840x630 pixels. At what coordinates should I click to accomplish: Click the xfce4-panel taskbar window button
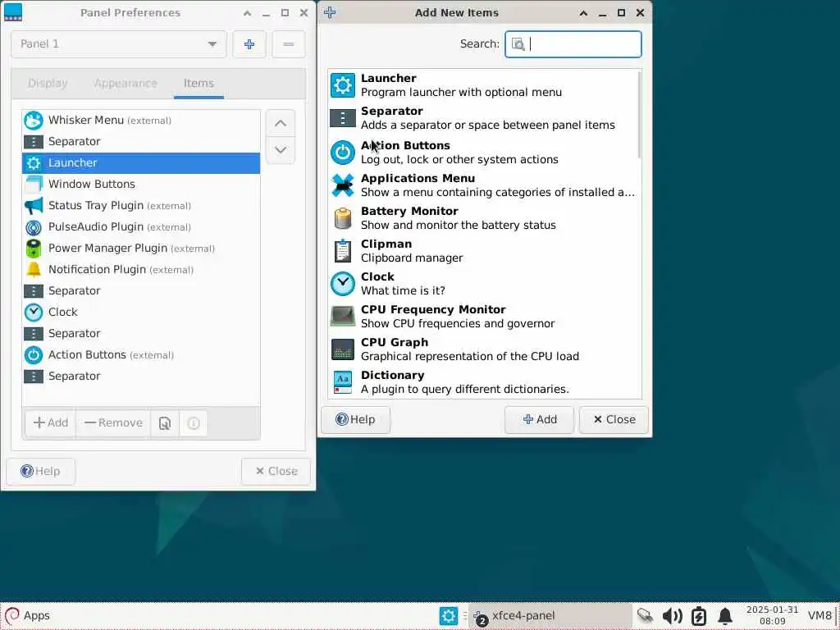coord(550,616)
